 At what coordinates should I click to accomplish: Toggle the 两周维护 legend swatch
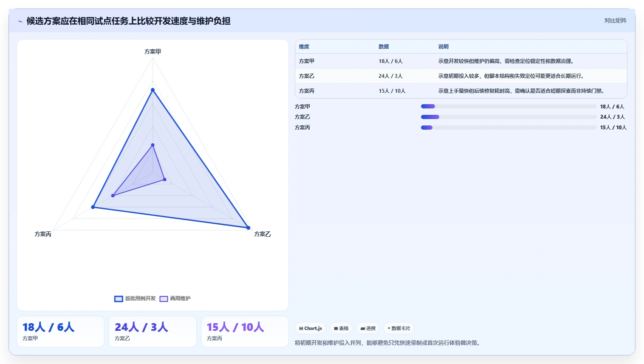point(164,299)
